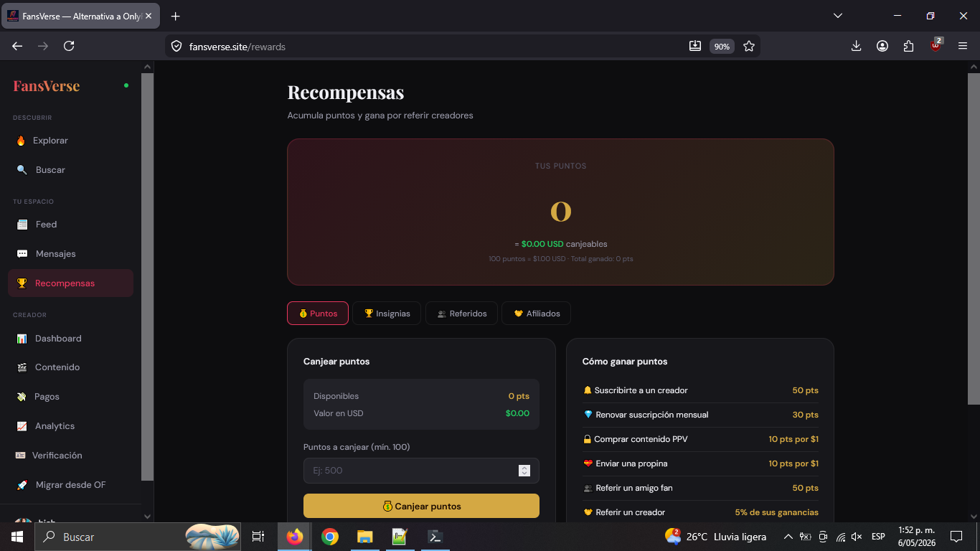Bookmark this page with the star icon
The width and height of the screenshot is (980, 551).
pyautogui.click(x=749, y=46)
